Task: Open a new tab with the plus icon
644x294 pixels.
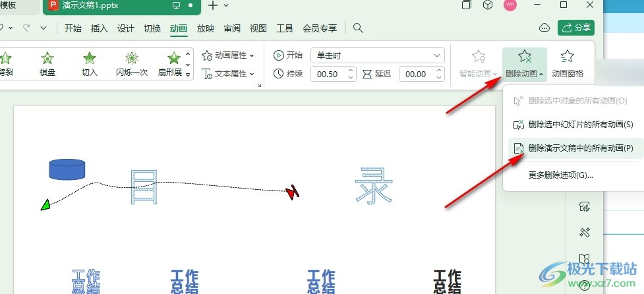Action: tap(213, 5)
